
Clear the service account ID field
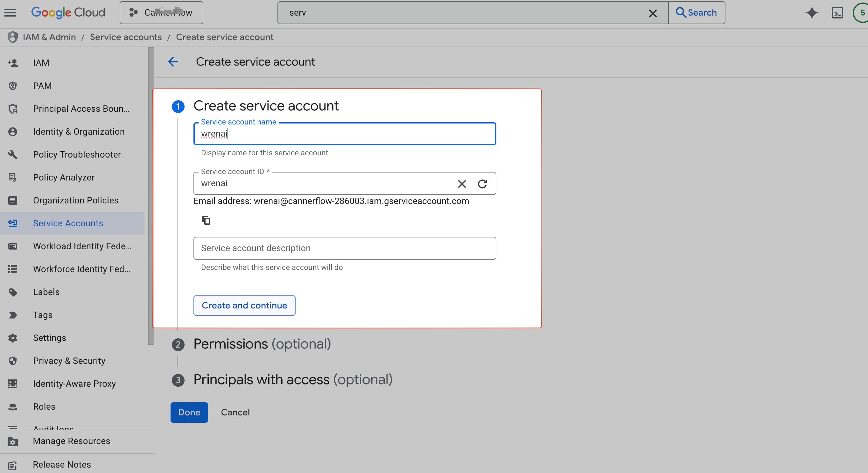pos(462,184)
